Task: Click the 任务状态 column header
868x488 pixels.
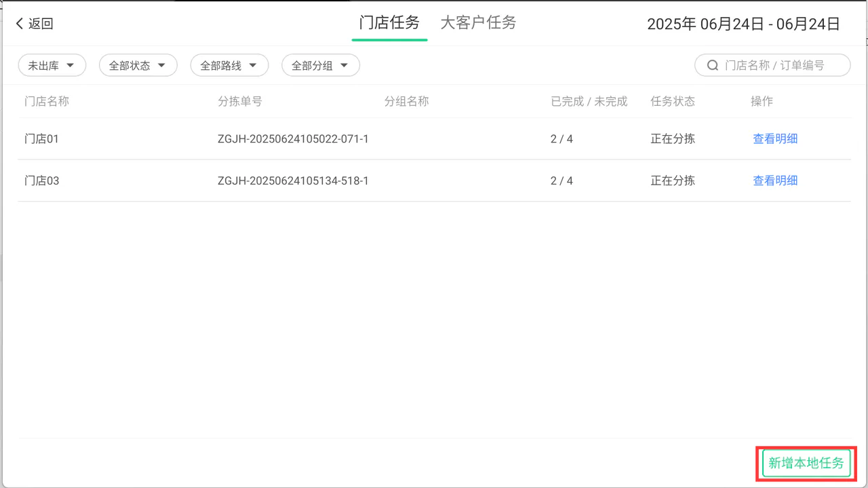Action: click(673, 101)
